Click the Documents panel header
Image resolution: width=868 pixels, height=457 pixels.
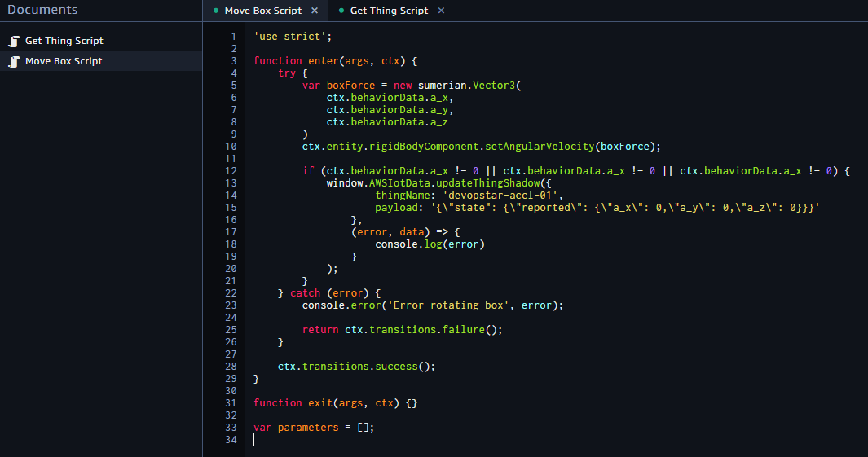point(42,10)
